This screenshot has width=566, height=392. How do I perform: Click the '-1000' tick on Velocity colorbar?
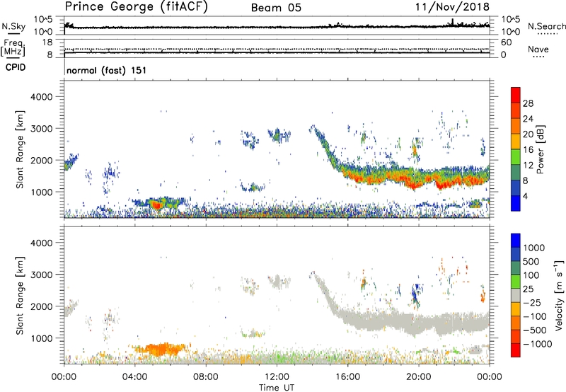pos(538,344)
